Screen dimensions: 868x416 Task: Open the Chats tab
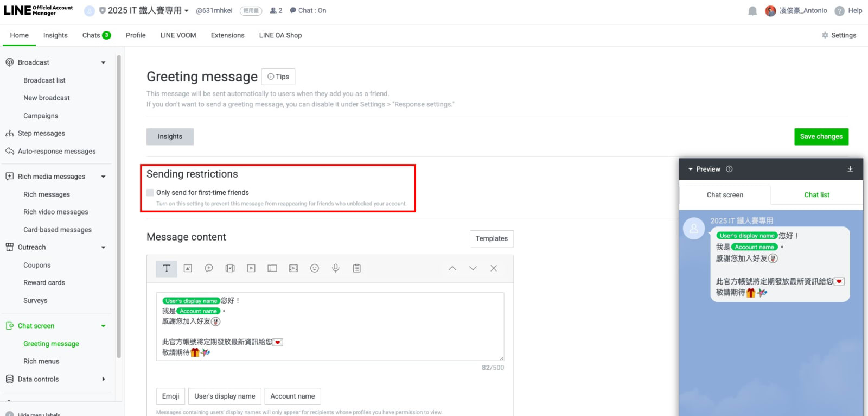point(97,35)
